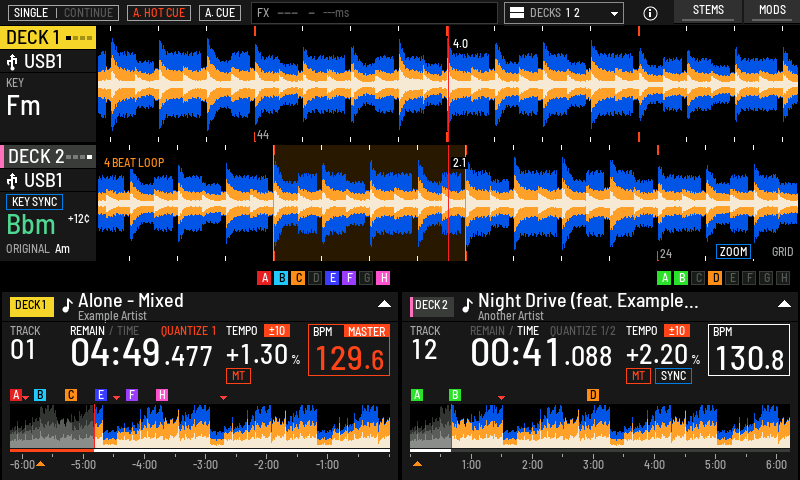This screenshot has width=800, height=480.
Task: Click QUANTIZE 1 label on Deck 1
Action: [188, 331]
